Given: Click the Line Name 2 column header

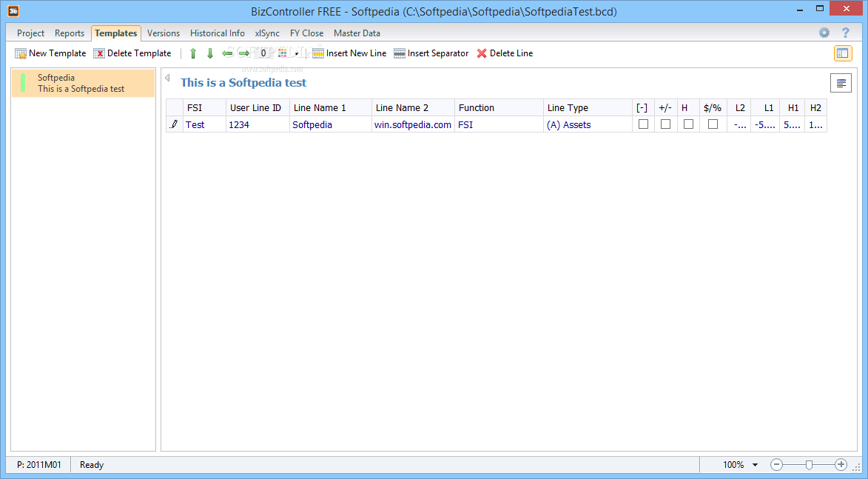Looking at the screenshot, I should click(413, 107).
